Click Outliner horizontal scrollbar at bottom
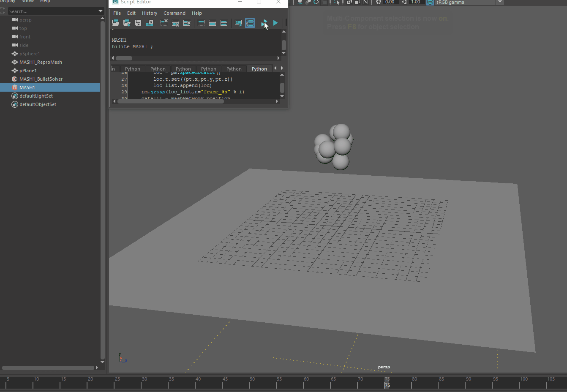567x392 pixels. click(48, 368)
